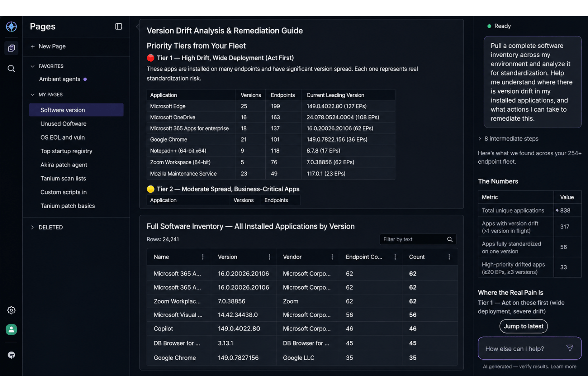This screenshot has height=392, width=588.
Task: Click the Rows: 24,241 label
Action: pyautogui.click(x=163, y=239)
